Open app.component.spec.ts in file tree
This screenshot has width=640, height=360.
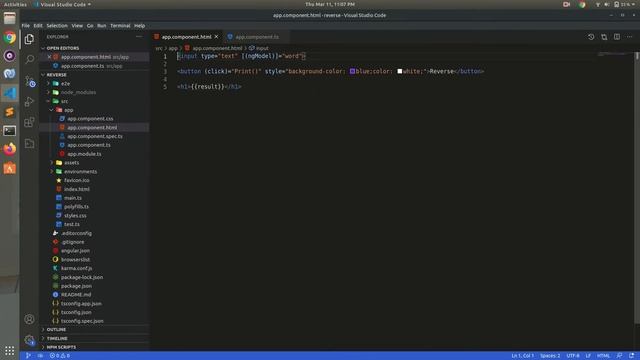click(x=95, y=136)
